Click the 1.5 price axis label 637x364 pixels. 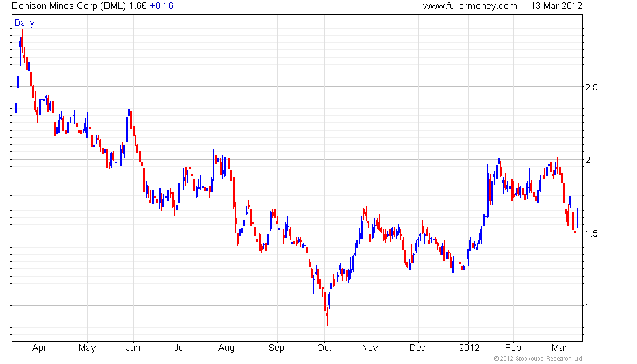click(x=591, y=233)
